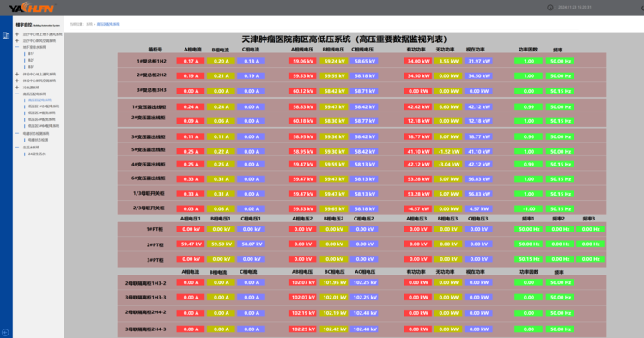
Task: Expand the 冷热源系统 tree node
Action: tap(17, 88)
